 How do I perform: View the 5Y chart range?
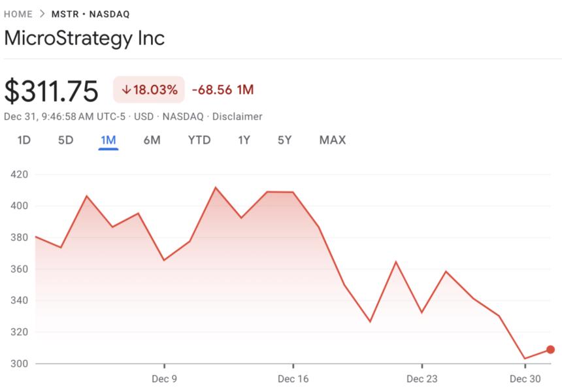pyautogui.click(x=284, y=140)
